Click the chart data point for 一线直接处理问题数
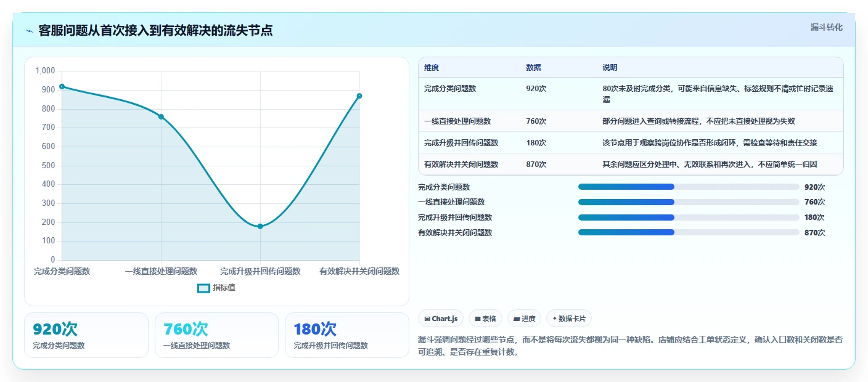 (x=161, y=116)
